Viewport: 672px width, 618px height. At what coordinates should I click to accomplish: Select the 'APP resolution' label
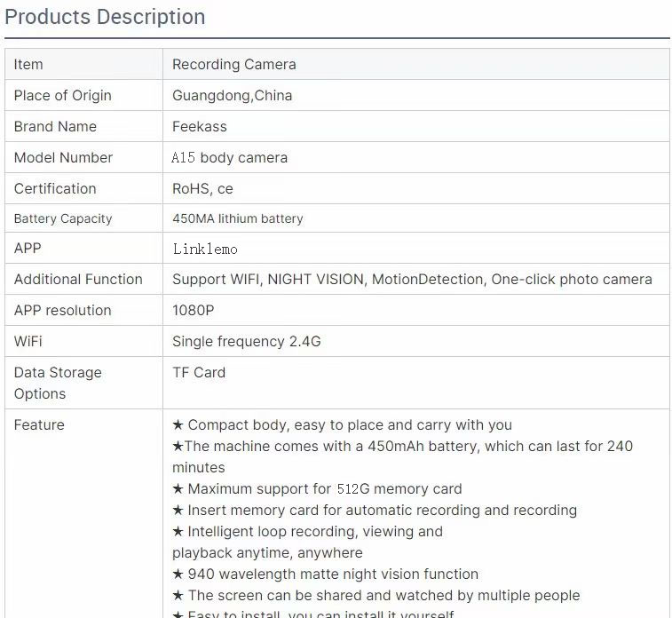click(x=62, y=310)
